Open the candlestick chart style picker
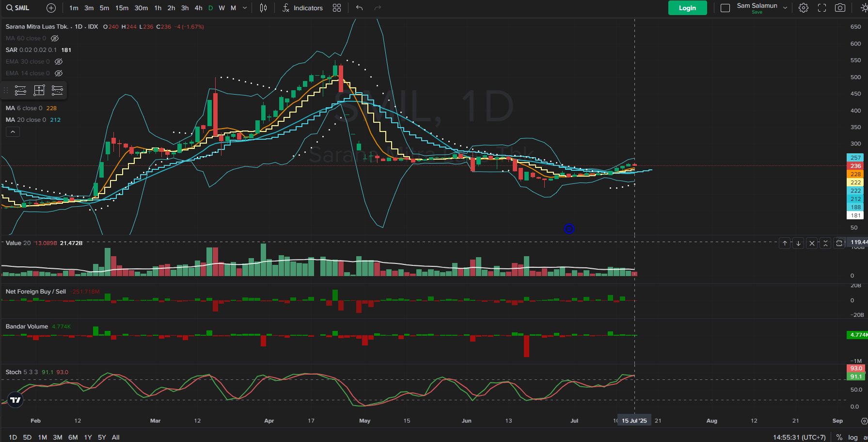This screenshot has height=442, width=868. (x=263, y=8)
